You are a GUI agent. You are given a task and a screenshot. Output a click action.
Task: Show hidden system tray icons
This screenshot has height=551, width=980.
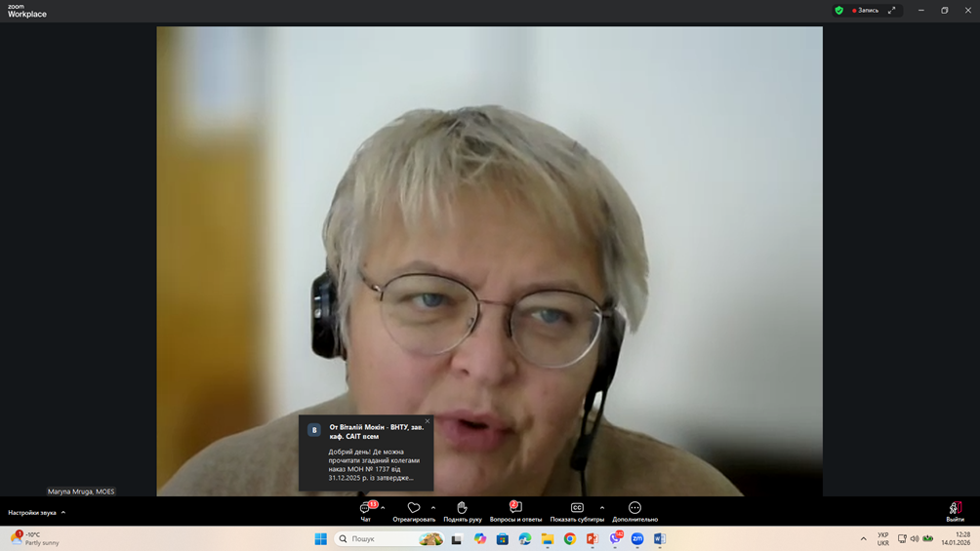(x=864, y=538)
